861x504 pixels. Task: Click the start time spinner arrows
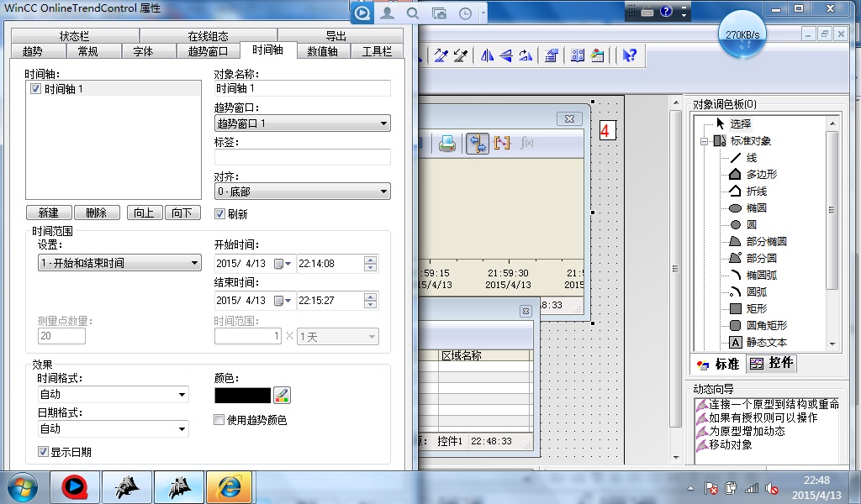pyautogui.click(x=371, y=264)
